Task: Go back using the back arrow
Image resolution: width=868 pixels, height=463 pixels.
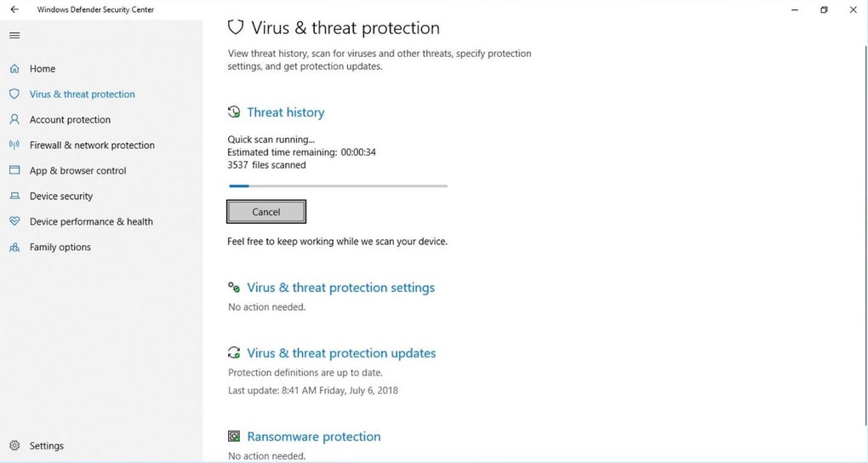Action: [14, 10]
